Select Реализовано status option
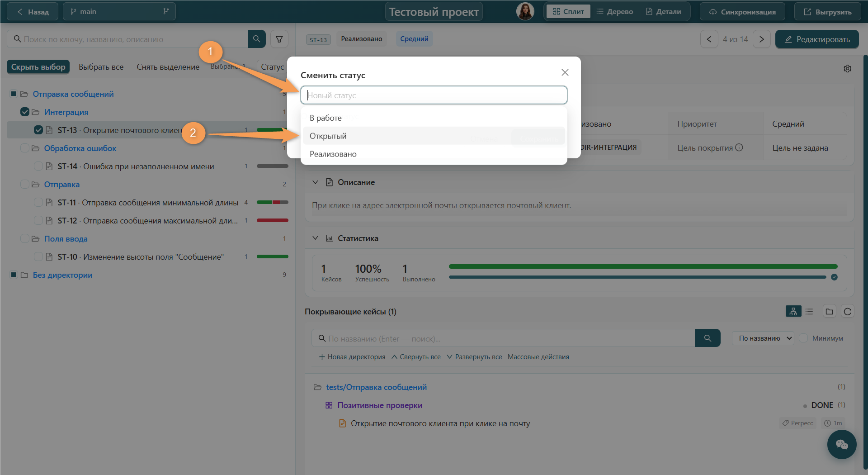868x475 pixels. (x=434, y=154)
